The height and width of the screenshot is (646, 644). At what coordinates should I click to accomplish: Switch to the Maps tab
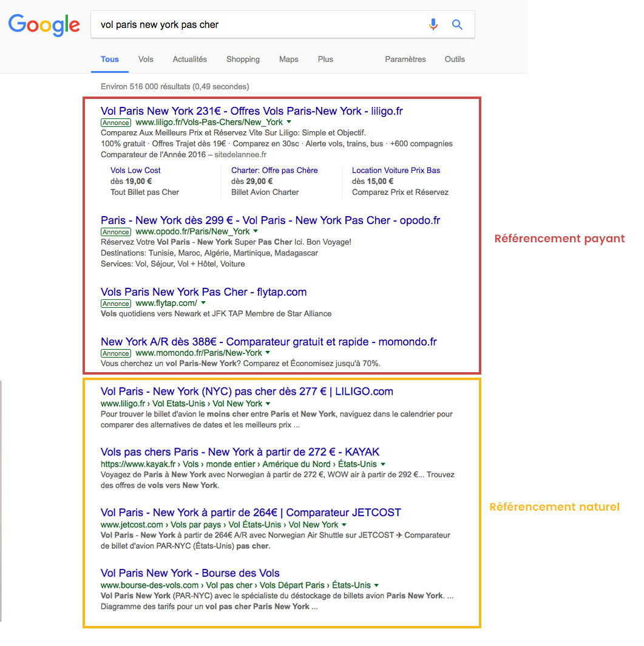point(289,59)
